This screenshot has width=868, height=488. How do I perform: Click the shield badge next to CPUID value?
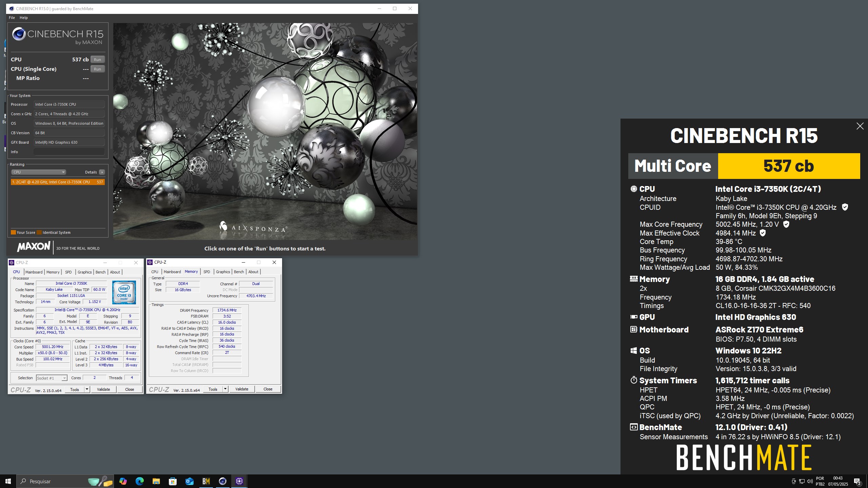845,207
